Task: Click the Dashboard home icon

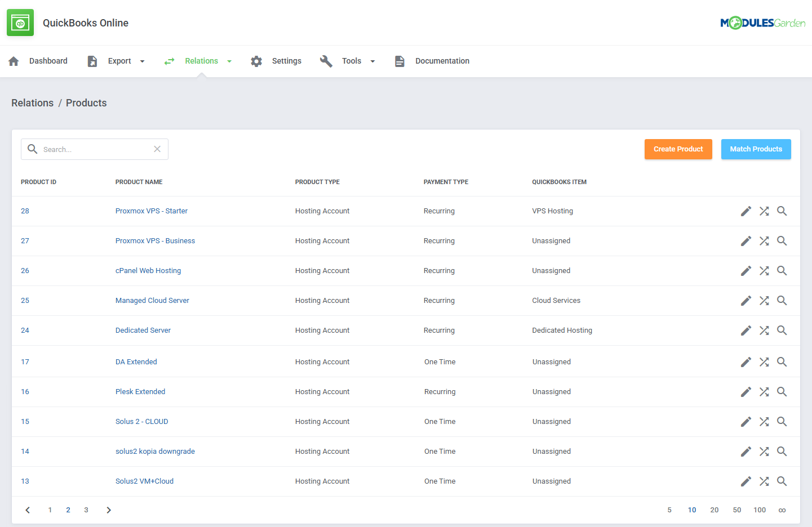Action: 14,61
